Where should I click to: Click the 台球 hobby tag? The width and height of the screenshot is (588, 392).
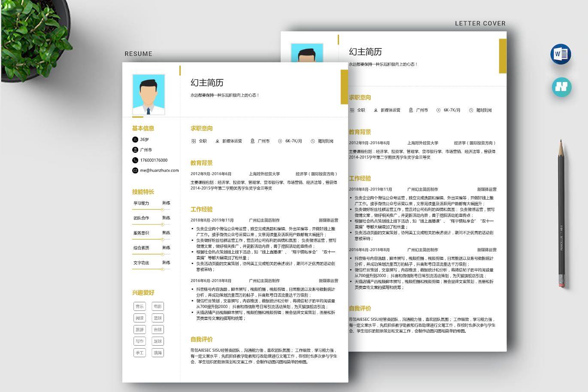coord(158,330)
